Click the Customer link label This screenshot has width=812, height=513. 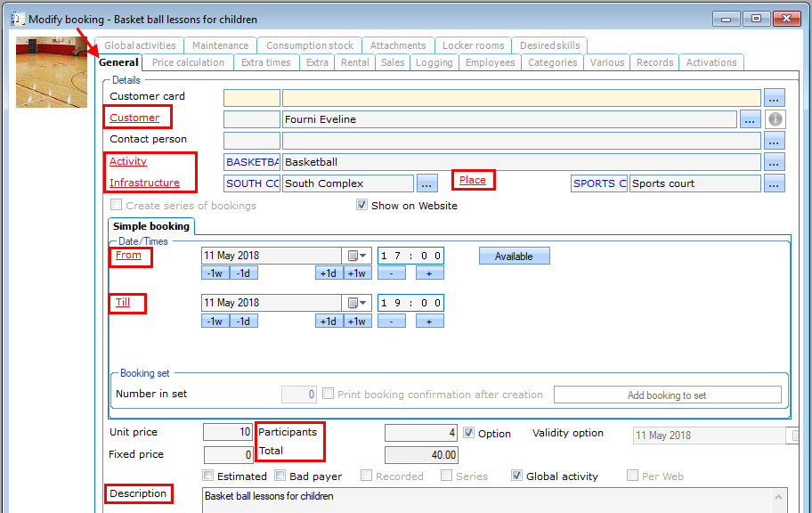134,118
